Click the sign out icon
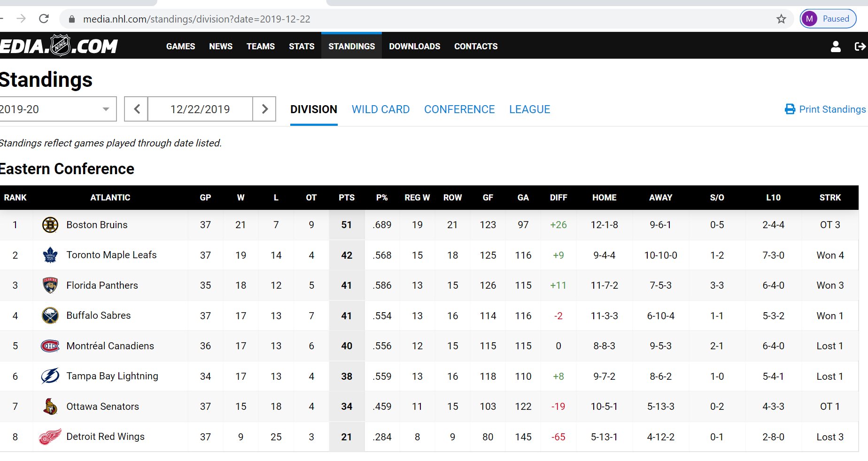 [860, 46]
